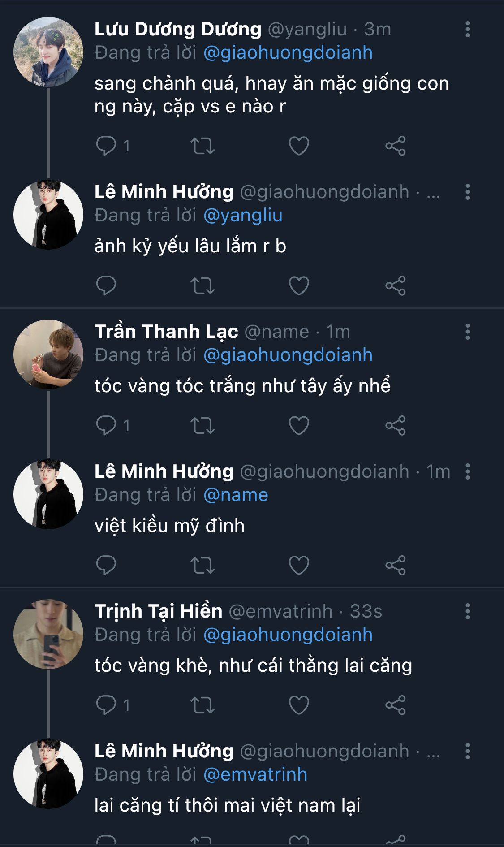This screenshot has height=847, width=504.
Task: Open more options on Trịnh Tại Hiền's tweet
Action: coord(467,611)
